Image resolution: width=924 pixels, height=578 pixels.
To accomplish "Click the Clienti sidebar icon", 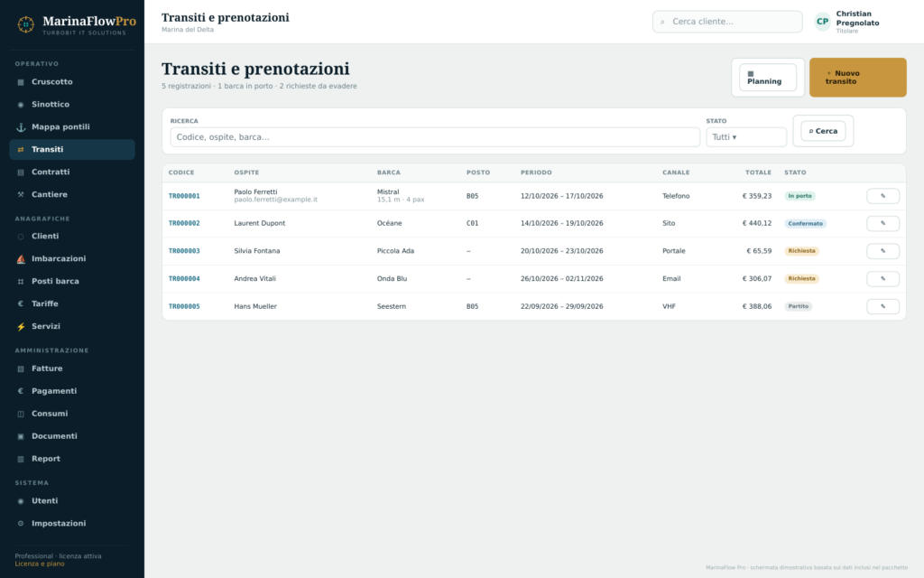I will 21,237.
